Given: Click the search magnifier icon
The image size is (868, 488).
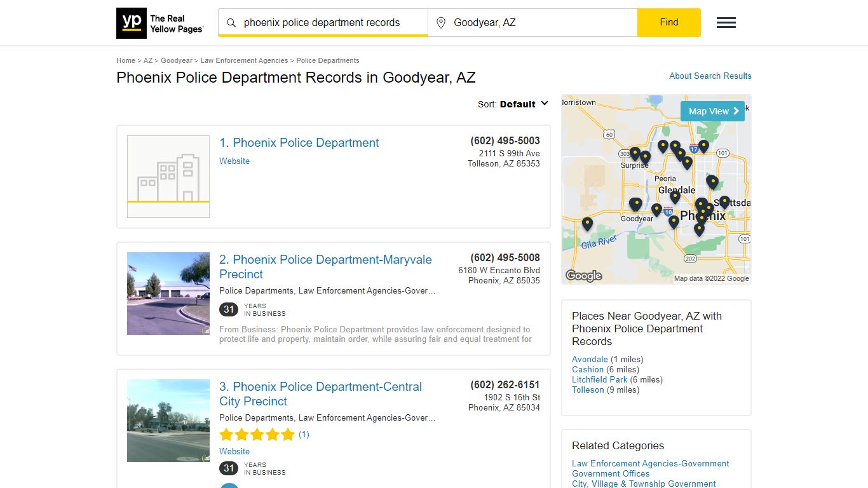Looking at the screenshot, I should click(x=231, y=23).
